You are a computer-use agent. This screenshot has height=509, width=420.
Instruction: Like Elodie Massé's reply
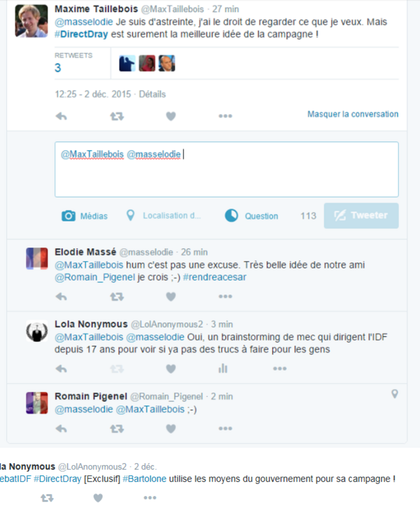coord(171,297)
